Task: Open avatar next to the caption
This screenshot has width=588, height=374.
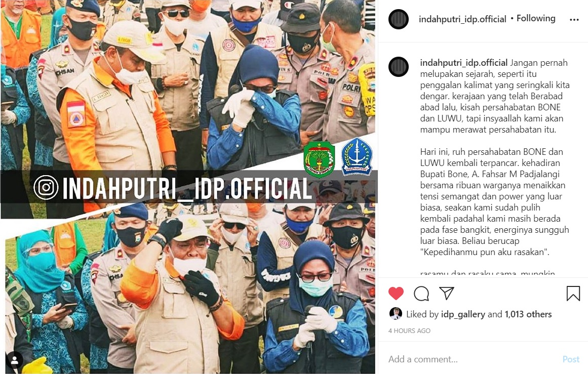Action: (x=398, y=67)
